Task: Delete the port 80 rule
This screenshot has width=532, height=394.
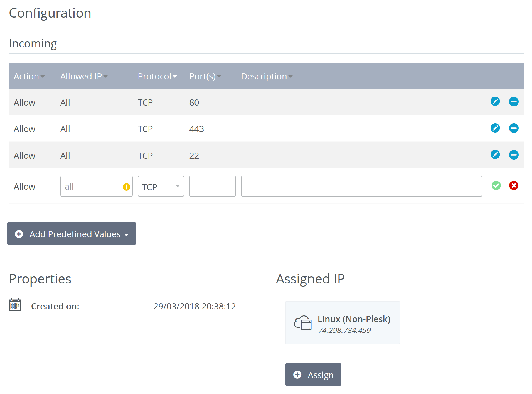Action: [x=514, y=102]
